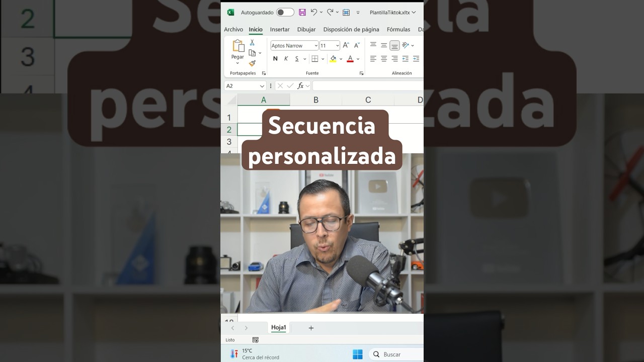
Task: Align text to middle
Action: 384,45
